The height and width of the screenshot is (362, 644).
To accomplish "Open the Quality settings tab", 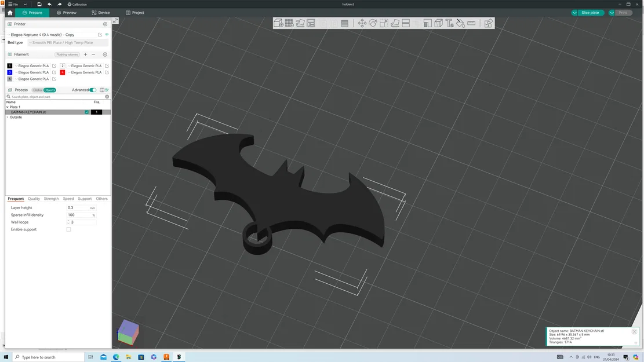I will click(x=34, y=199).
